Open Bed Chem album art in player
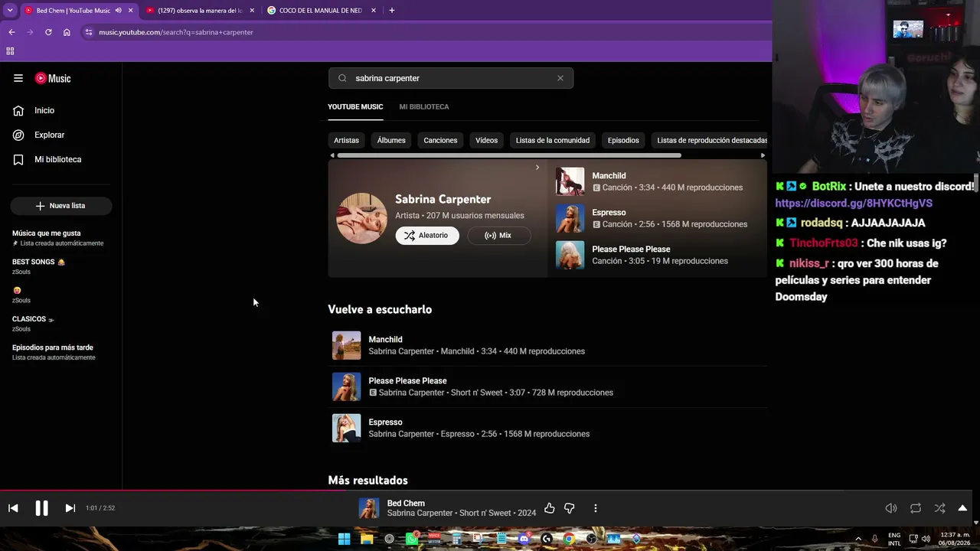980x551 pixels. (x=369, y=508)
